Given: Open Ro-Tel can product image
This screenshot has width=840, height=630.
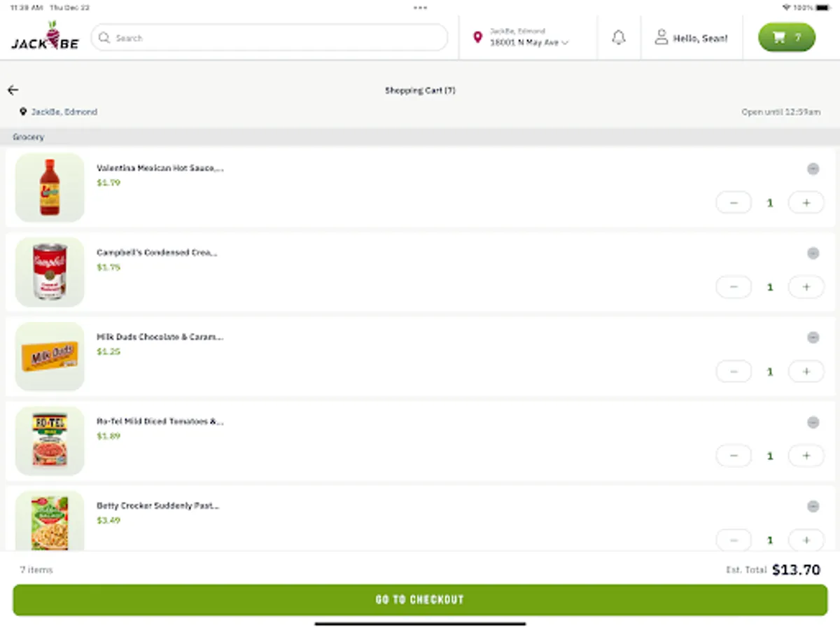Looking at the screenshot, I should pyautogui.click(x=50, y=441).
